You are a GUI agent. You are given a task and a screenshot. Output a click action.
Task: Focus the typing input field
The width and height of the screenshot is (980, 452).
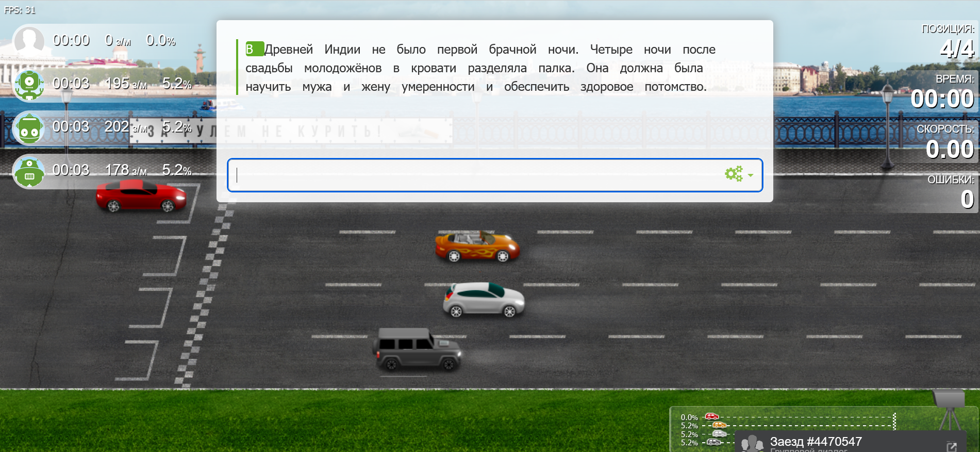point(495,175)
